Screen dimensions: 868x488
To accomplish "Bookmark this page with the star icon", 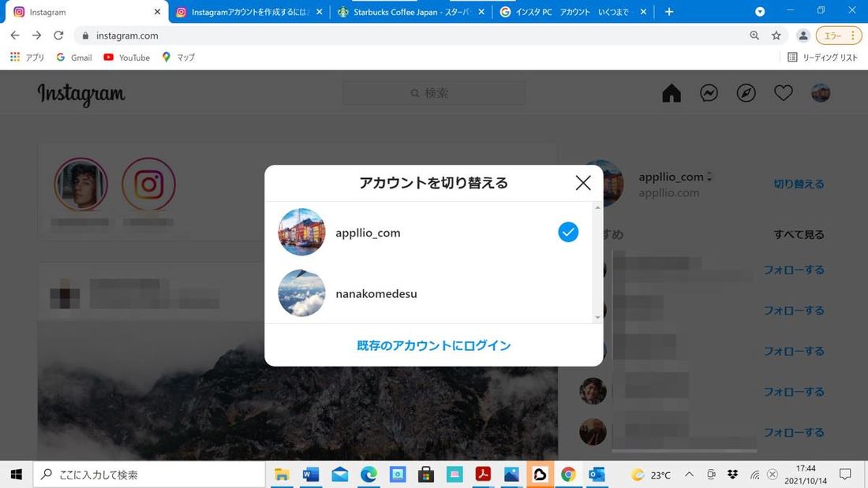I will point(776,35).
